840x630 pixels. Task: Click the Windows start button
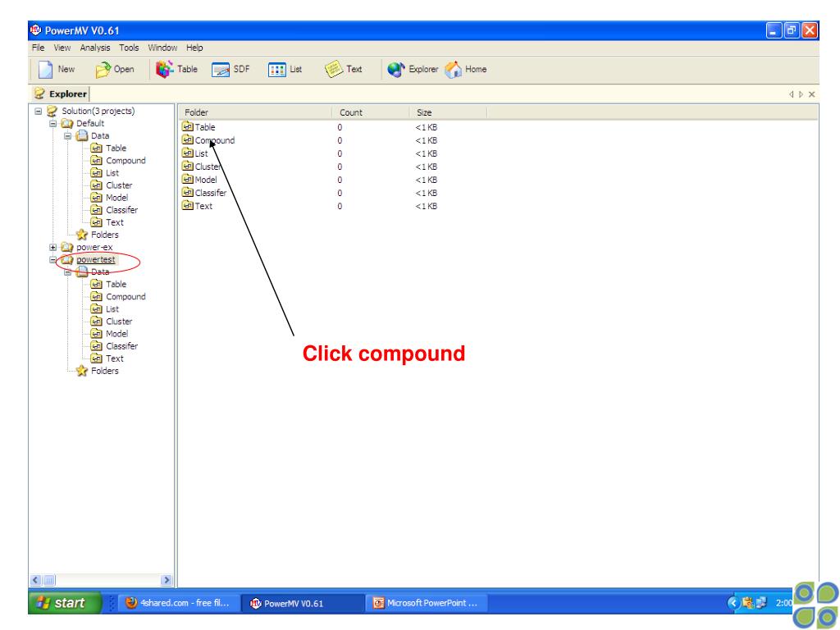pos(64,603)
